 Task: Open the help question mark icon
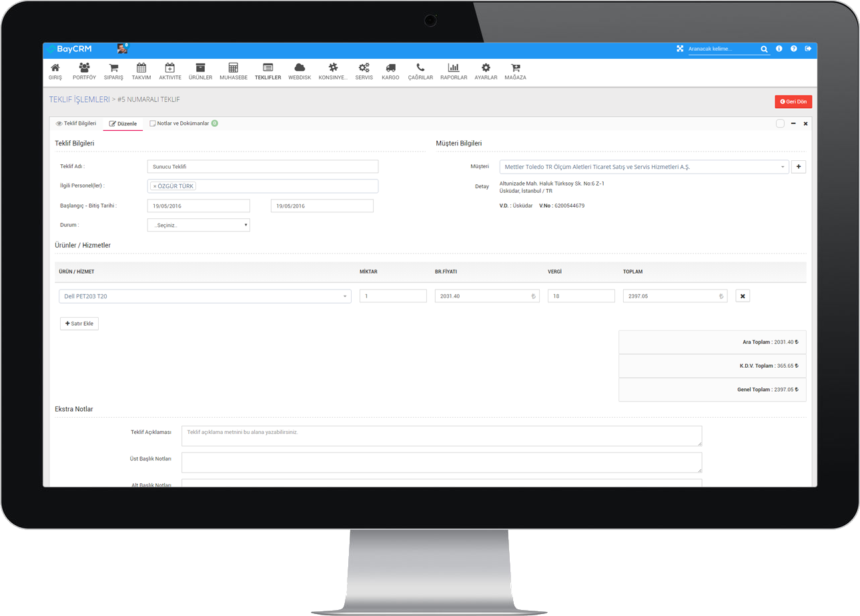794,49
